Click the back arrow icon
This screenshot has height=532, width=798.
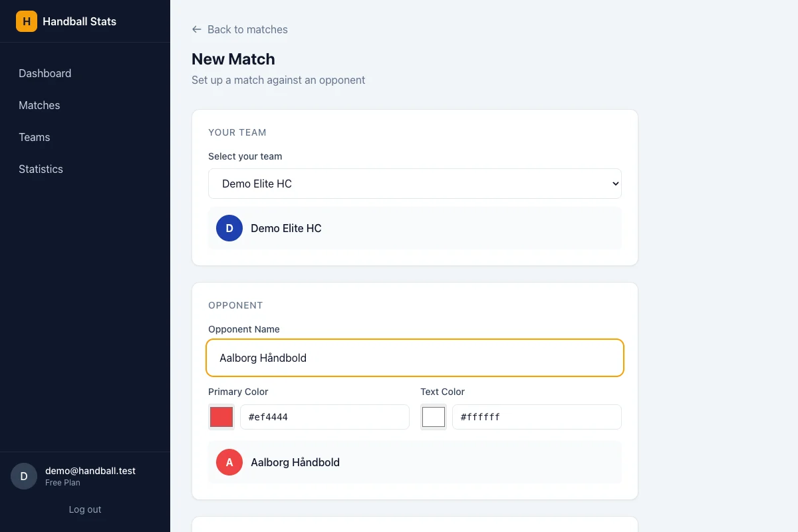(x=197, y=29)
